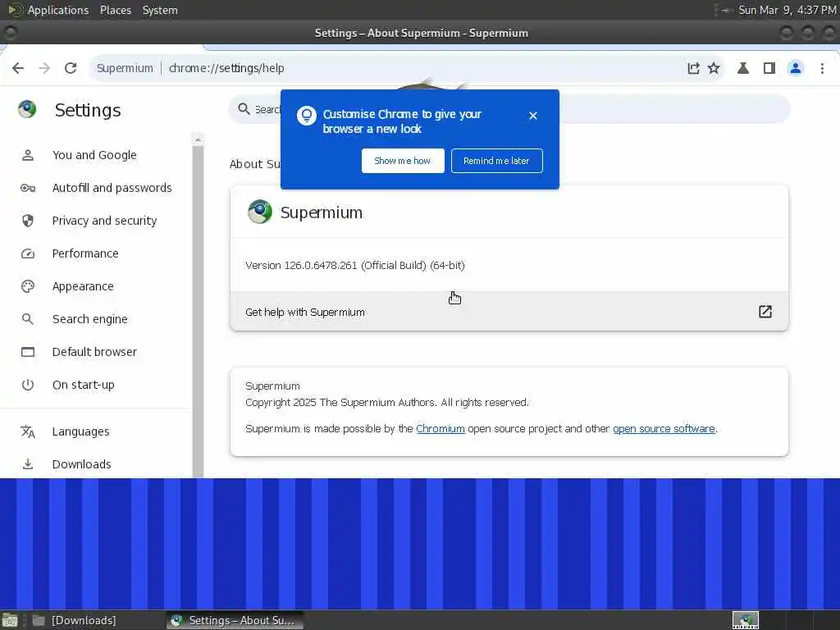
Task: Share this page via the share icon
Action: (693, 68)
